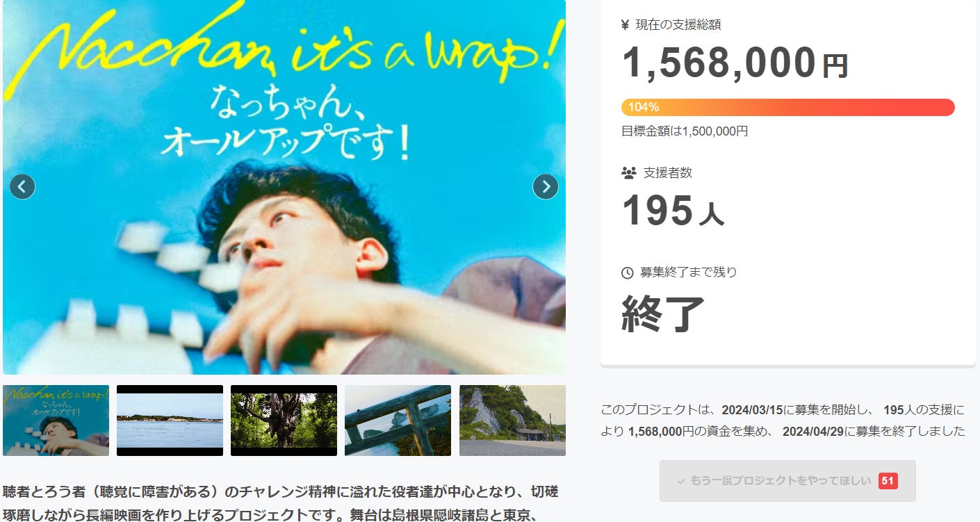Select the torii gate thumbnail

398,421
